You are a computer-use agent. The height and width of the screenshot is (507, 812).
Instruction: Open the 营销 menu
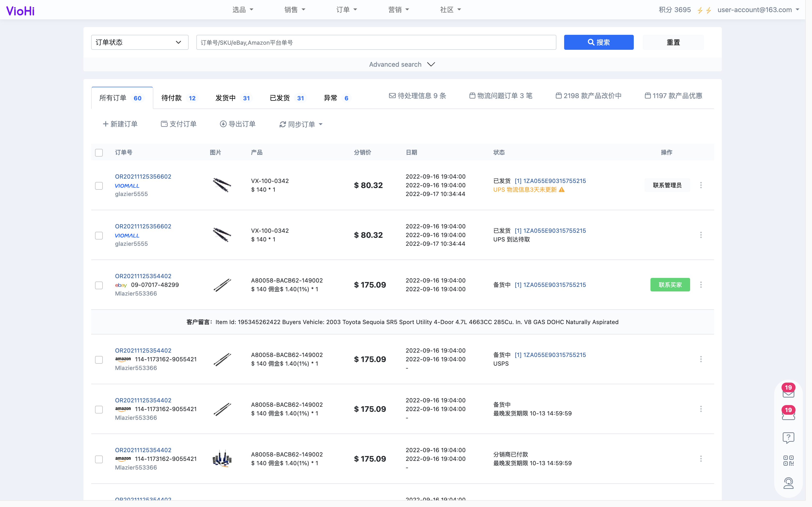pyautogui.click(x=399, y=10)
